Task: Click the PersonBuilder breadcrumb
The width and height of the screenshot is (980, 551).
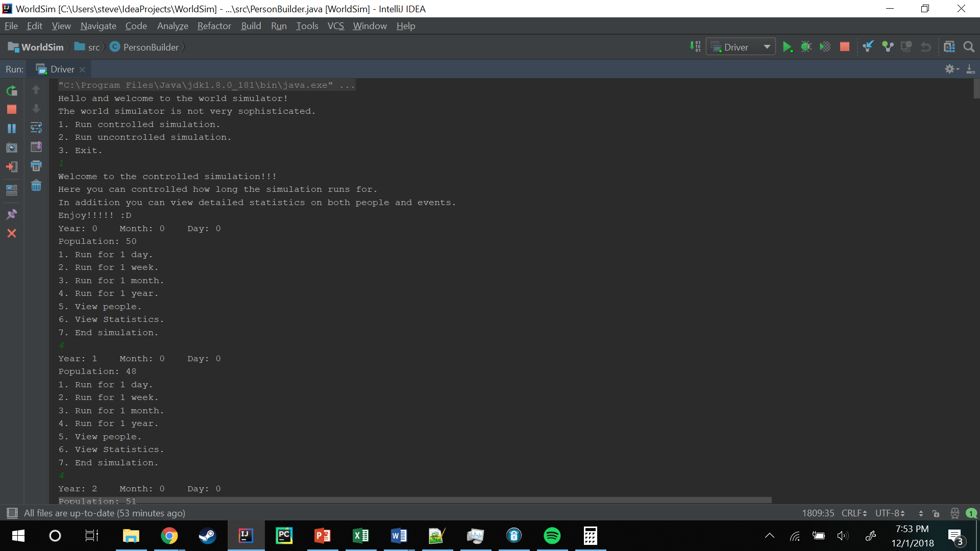Action: pos(151,47)
